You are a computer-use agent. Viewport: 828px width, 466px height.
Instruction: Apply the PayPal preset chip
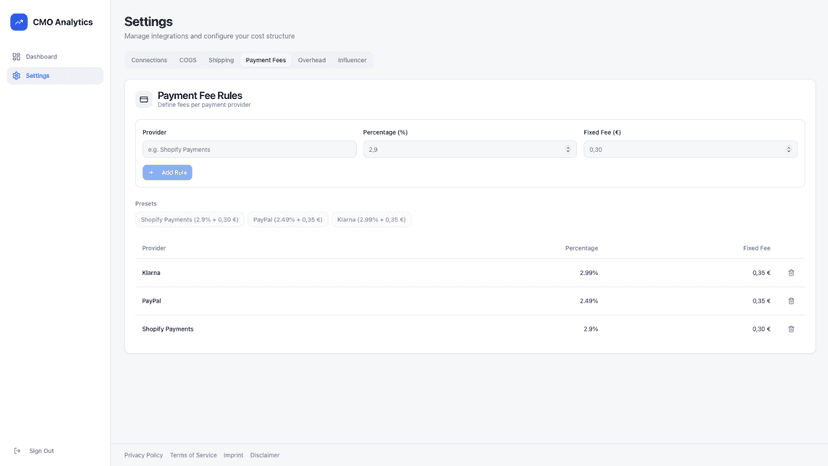(288, 220)
